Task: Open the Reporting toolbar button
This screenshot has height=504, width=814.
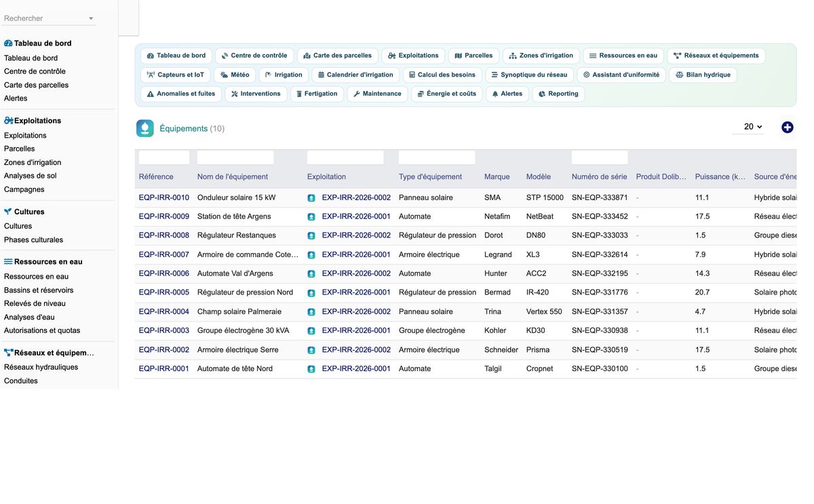Action: pos(558,94)
